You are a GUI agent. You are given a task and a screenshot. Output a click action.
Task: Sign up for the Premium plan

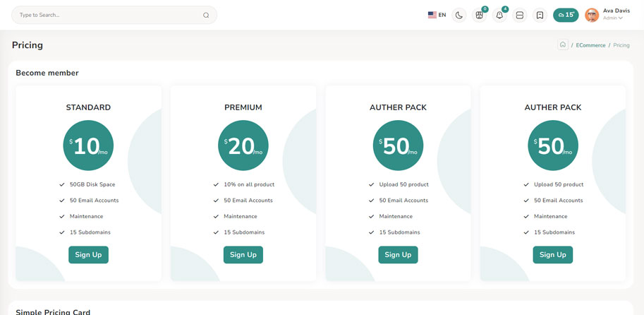pos(243,255)
